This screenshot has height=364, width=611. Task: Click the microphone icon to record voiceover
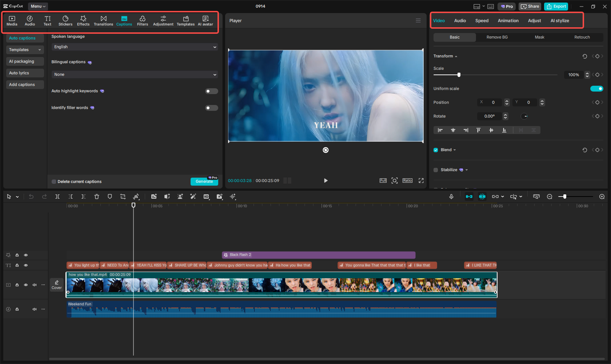click(451, 197)
